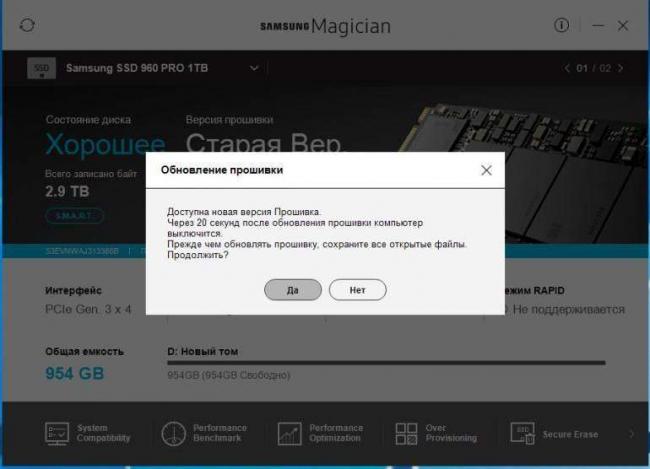
Task: Click the Samsung SSD 960 PRO 1TB name
Action: tap(137, 68)
